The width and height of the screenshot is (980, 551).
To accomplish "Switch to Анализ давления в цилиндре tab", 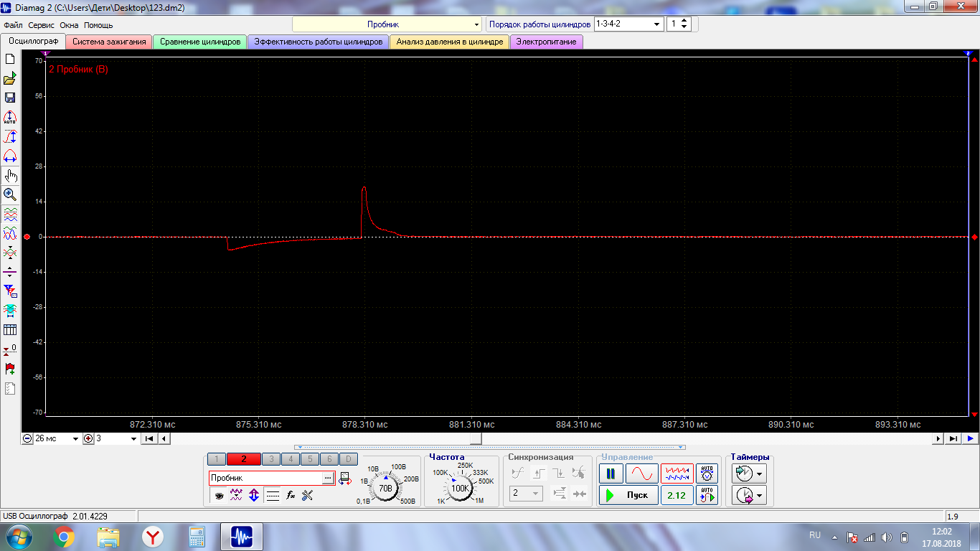I will point(450,42).
